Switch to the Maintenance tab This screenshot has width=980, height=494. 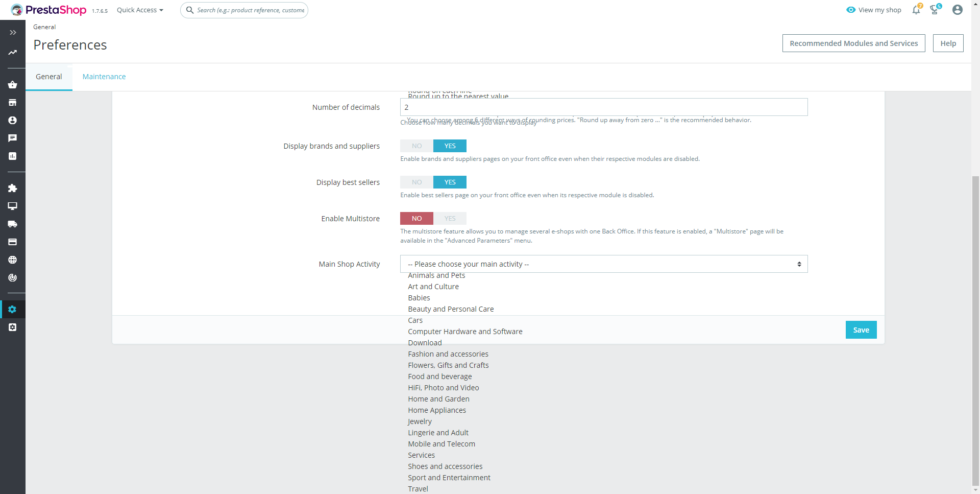click(x=104, y=77)
